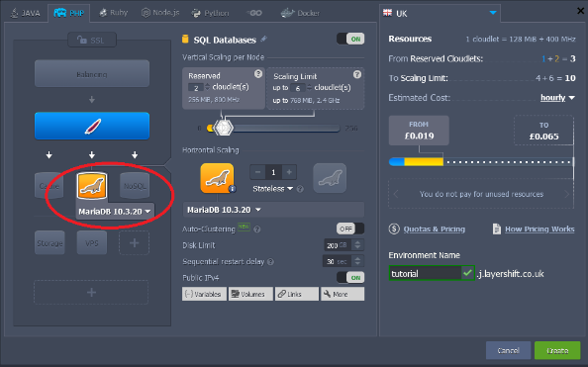Adjust the Scaling Limit cloudlets stepper

point(310,88)
